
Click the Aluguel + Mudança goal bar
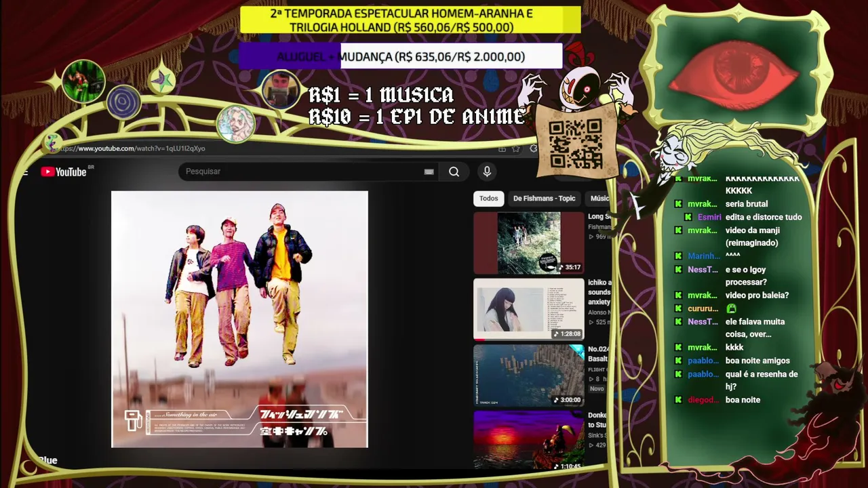[x=400, y=57]
